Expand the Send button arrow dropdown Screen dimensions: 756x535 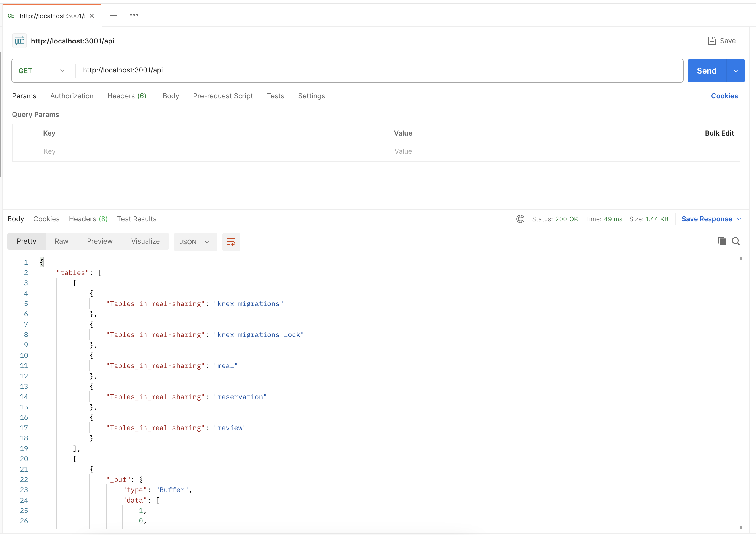coord(736,71)
